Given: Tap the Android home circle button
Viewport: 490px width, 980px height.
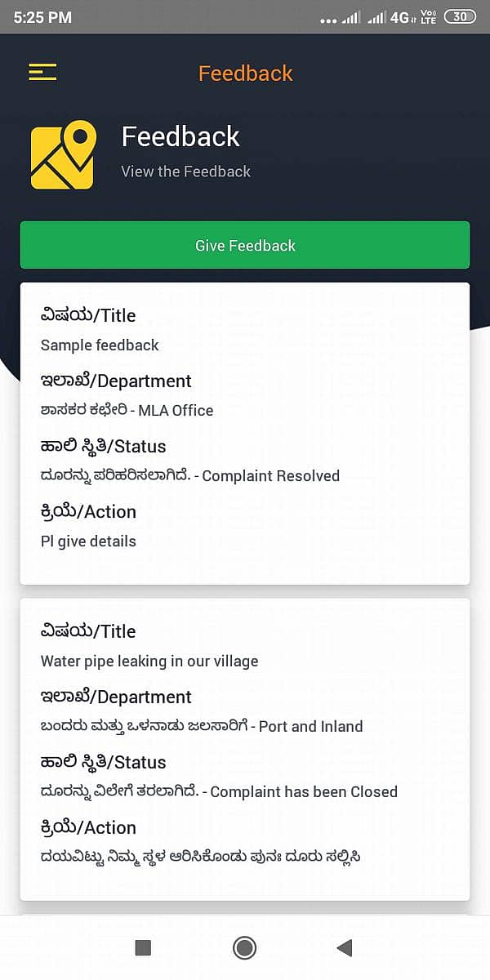Looking at the screenshot, I should (244, 947).
